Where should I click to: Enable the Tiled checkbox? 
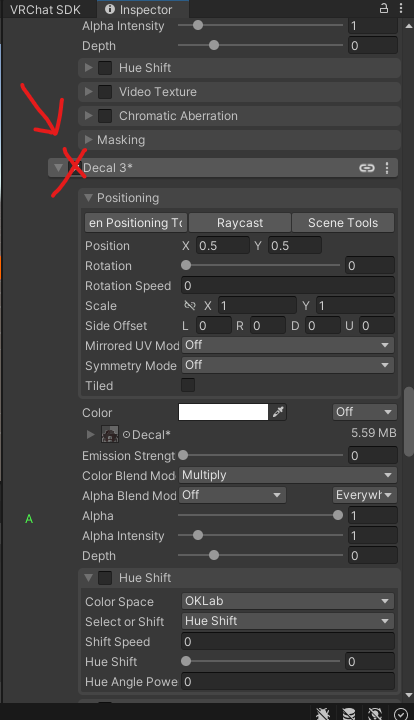[188, 385]
